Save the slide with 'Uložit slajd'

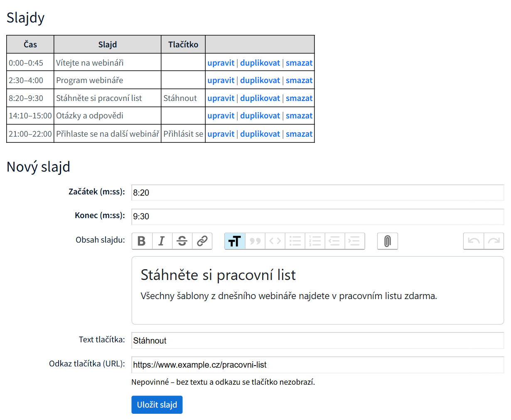click(157, 405)
